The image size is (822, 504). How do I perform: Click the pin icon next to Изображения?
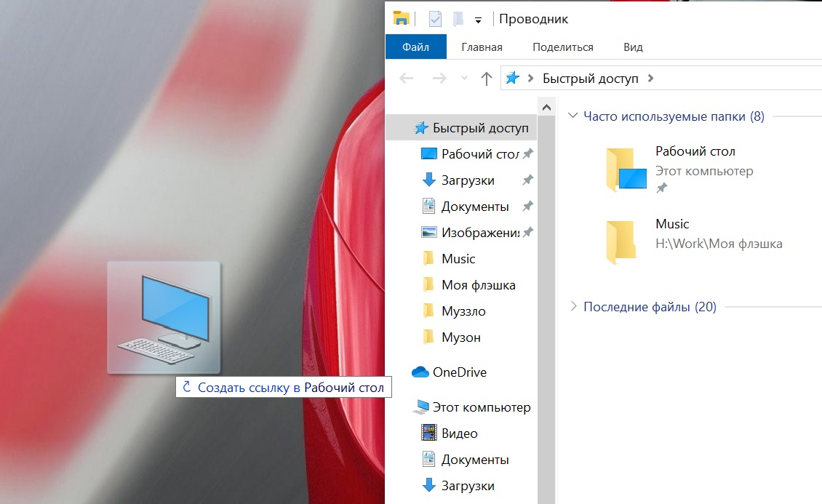(x=528, y=231)
